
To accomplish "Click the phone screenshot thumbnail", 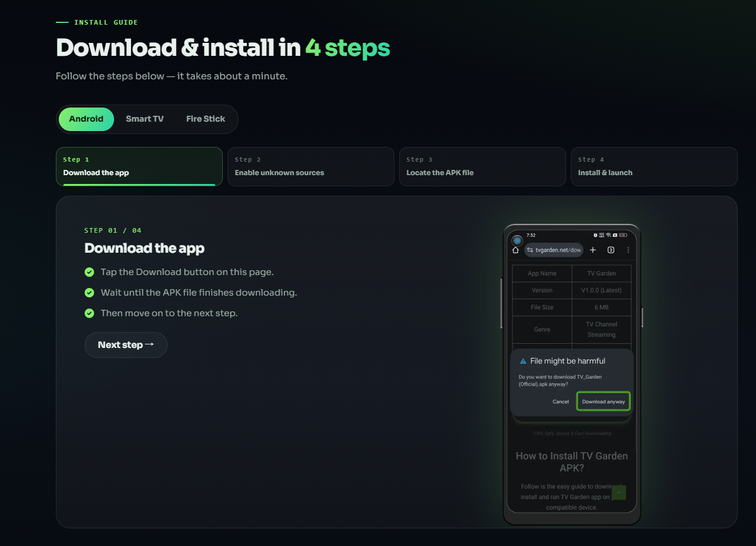I will click(x=571, y=374).
